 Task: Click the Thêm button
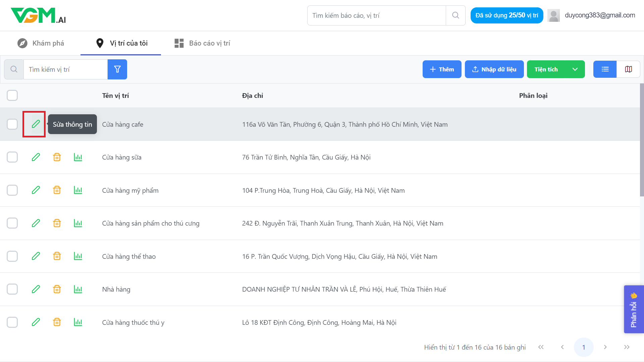[x=442, y=69]
